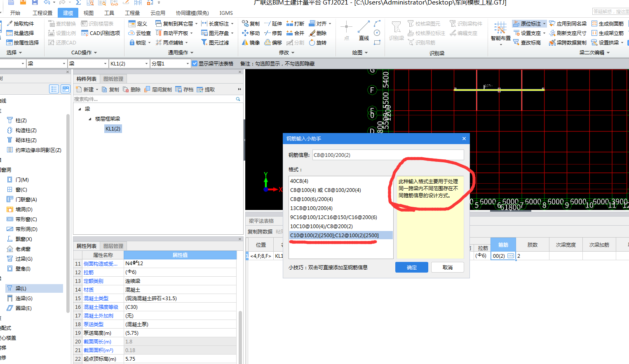This screenshot has height=364, width=629.
Task: Click the 删除 delete tool in ribbon
Action: [x=318, y=33]
